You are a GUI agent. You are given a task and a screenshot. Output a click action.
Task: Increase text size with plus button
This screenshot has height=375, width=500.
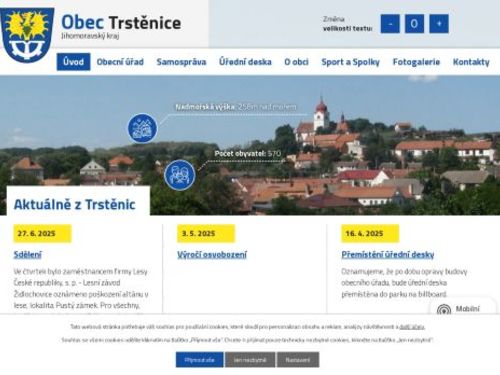click(x=439, y=24)
